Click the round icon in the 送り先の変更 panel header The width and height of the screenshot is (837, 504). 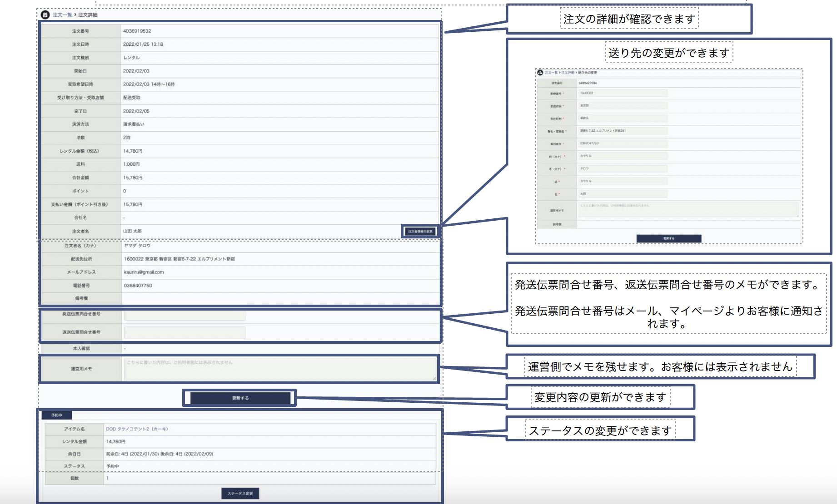(540, 73)
